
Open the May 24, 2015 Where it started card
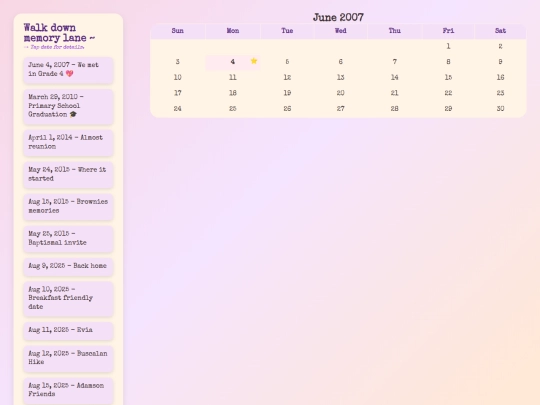point(68,174)
